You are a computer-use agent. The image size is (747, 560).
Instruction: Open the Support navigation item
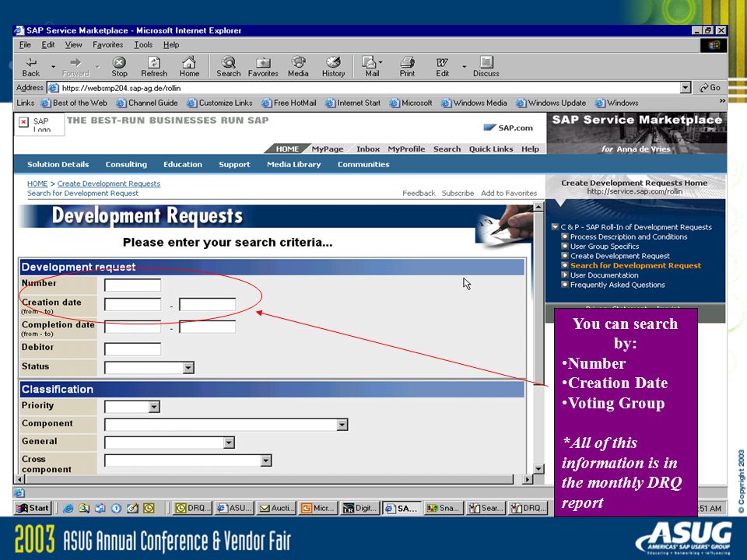(234, 164)
